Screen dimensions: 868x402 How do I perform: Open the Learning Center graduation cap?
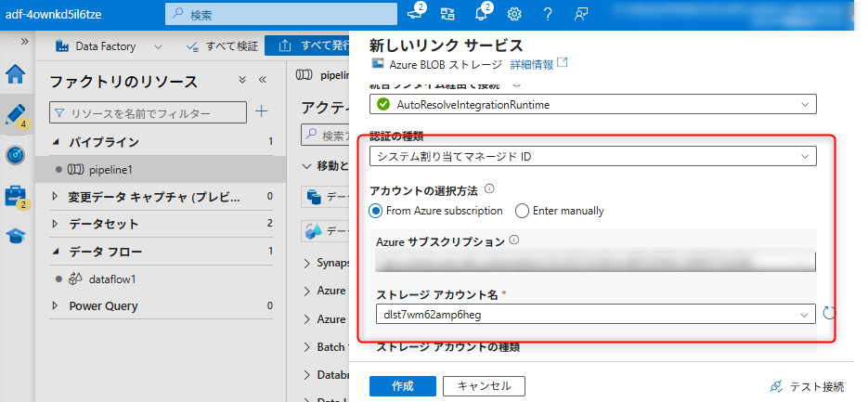(16, 237)
